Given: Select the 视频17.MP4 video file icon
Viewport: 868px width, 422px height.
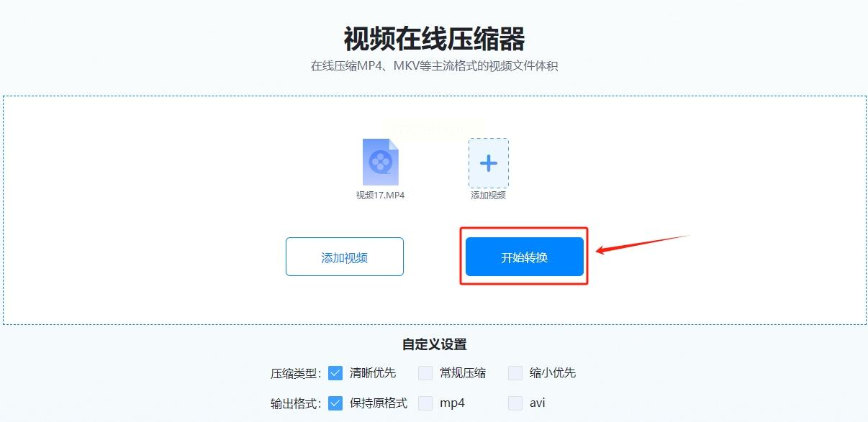Looking at the screenshot, I should click(380, 162).
